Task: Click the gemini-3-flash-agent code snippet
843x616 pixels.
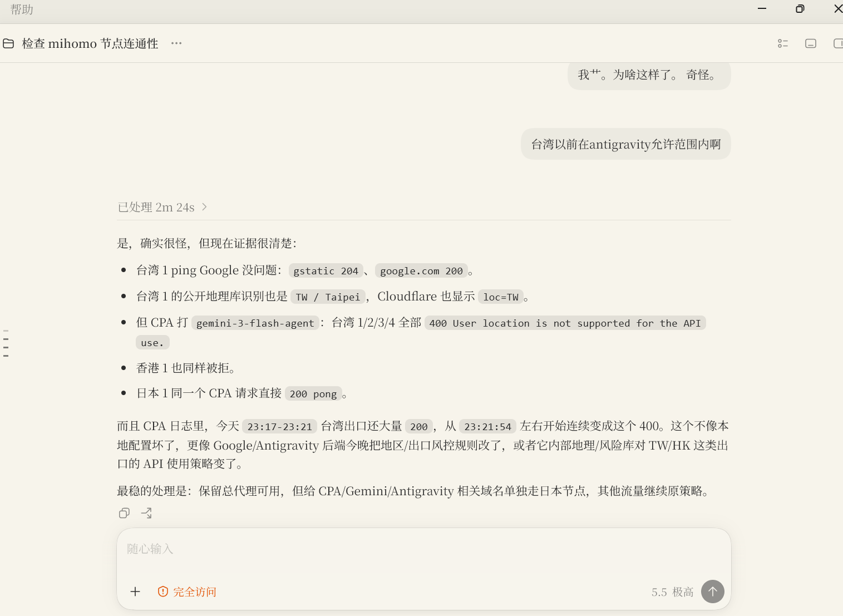Action: click(x=255, y=323)
